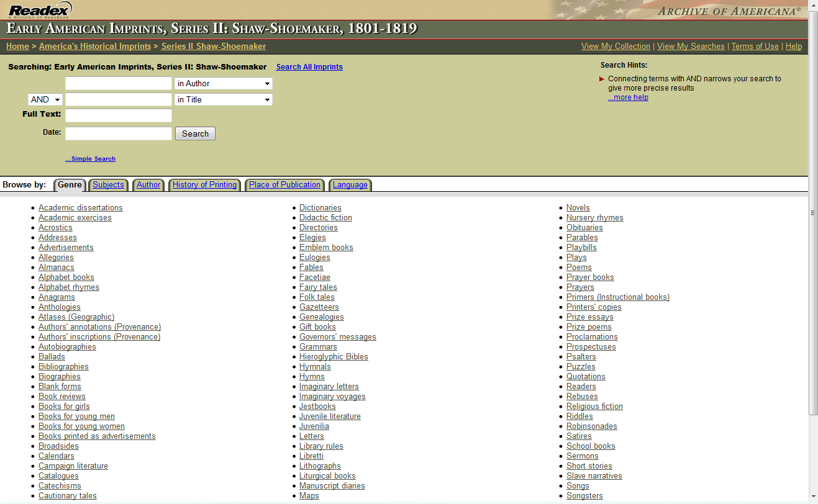The image size is (818, 504).
Task: Switch to Place of Publication tab
Action: 284,185
